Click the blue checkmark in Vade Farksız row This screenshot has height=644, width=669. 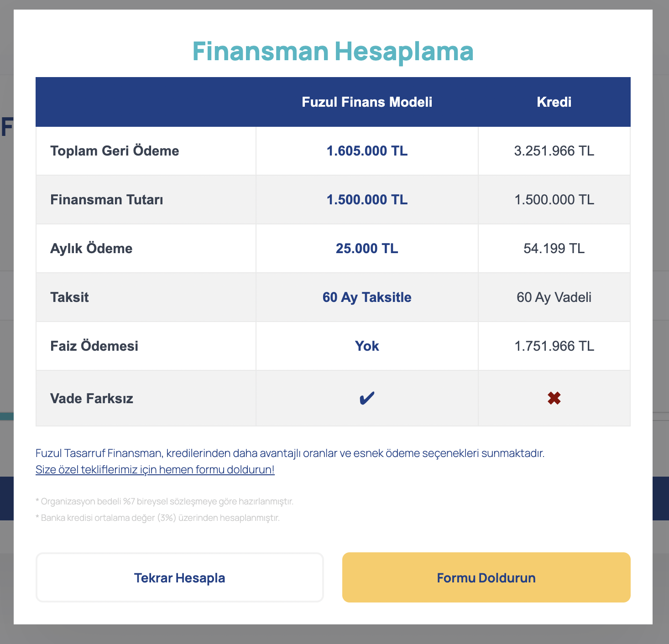point(367,399)
